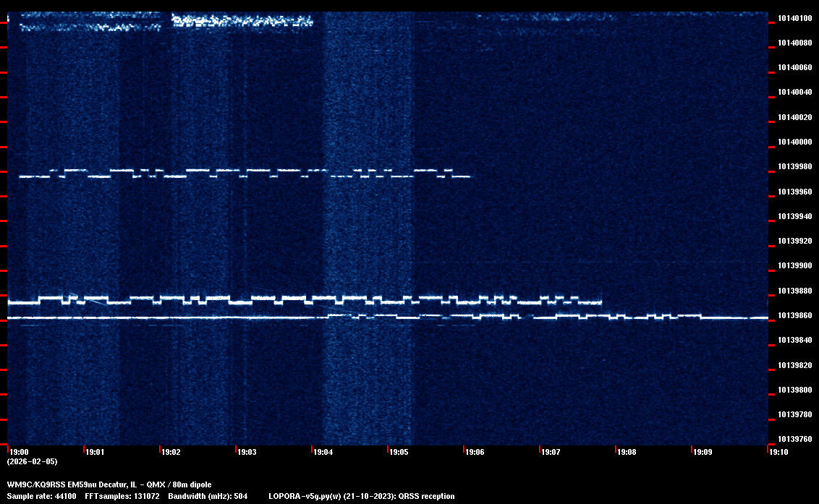
Task: Click the LOPORA-v5g.py QRSS reception text
Action: [x=362, y=496]
